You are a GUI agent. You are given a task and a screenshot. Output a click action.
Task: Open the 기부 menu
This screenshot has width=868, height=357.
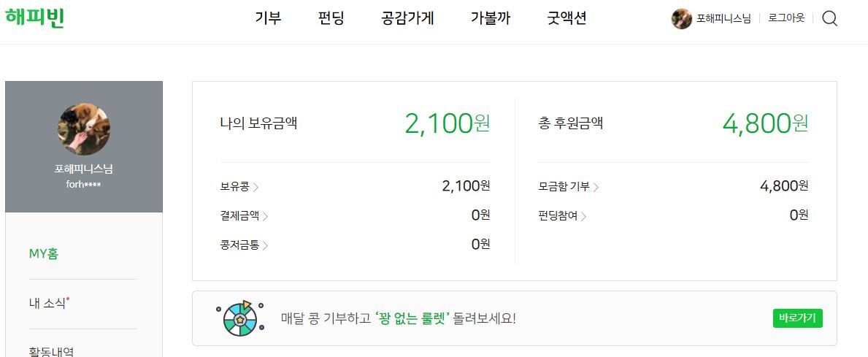(268, 19)
